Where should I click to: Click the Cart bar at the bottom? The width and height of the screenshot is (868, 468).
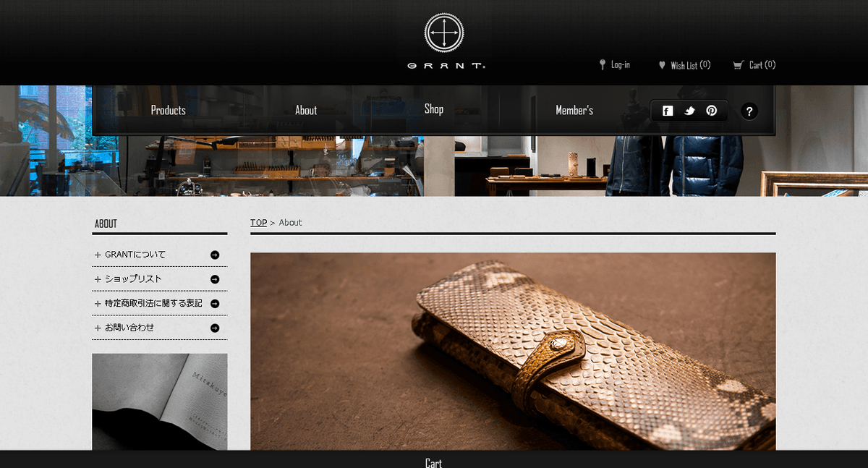pyautogui.click(x=434, y=459)
